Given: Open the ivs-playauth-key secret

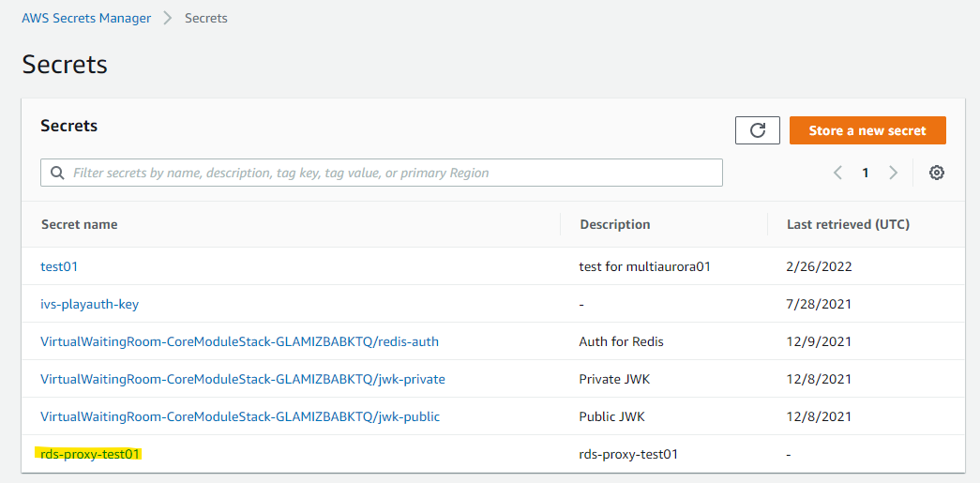Looking at the screenshot, I should pyautogui.click(x=90, y=304).
